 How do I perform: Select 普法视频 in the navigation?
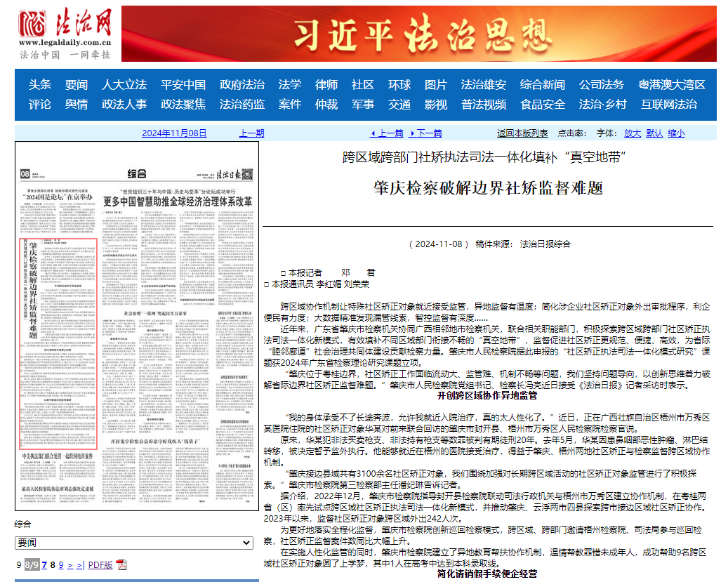point(484,104)
